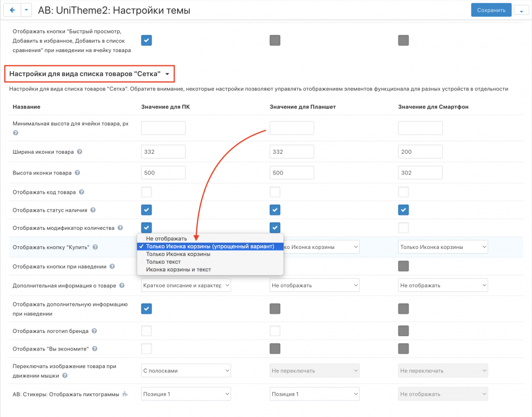
Task: Uncheck "Отображать статус наличия" for Смартфон
Action: 403,210
